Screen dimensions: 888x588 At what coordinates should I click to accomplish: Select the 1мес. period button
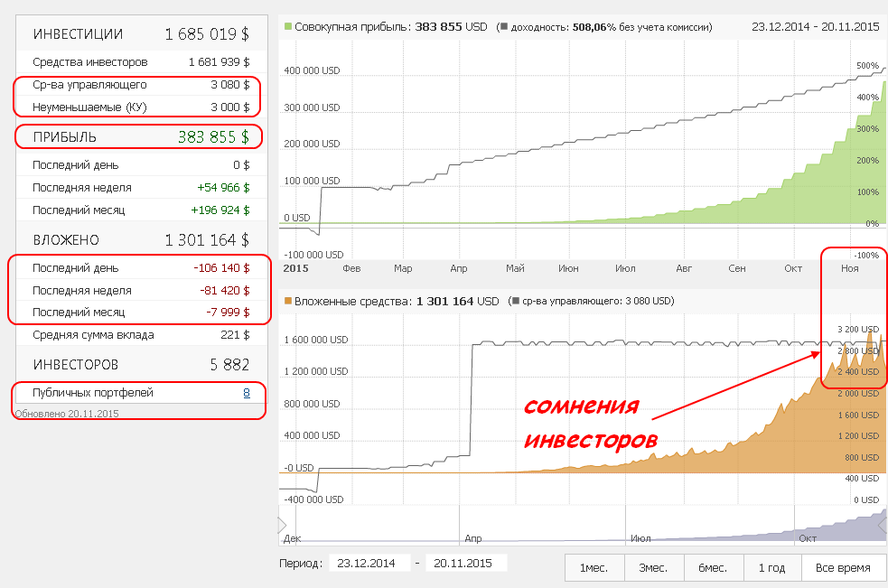point(594,567)
